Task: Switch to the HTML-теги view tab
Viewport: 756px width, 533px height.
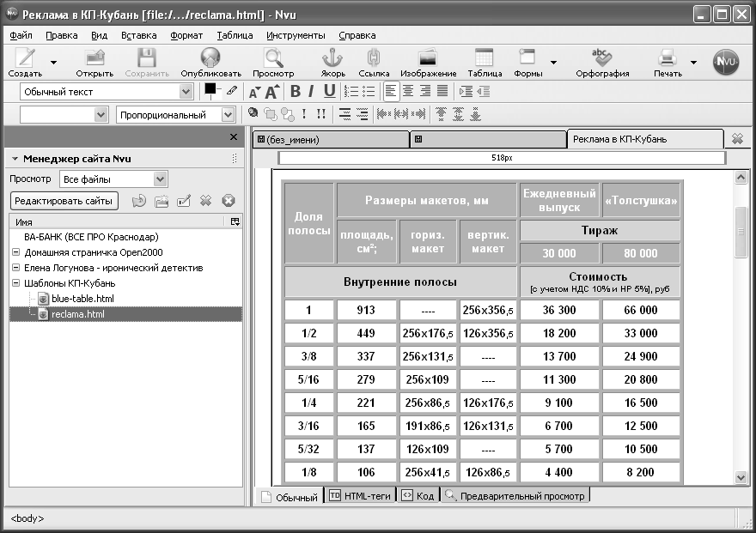Action: point(359,496)
